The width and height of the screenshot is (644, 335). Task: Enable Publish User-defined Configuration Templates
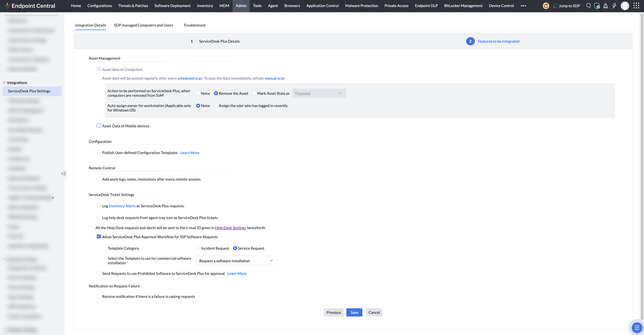(x=99, y=152)
